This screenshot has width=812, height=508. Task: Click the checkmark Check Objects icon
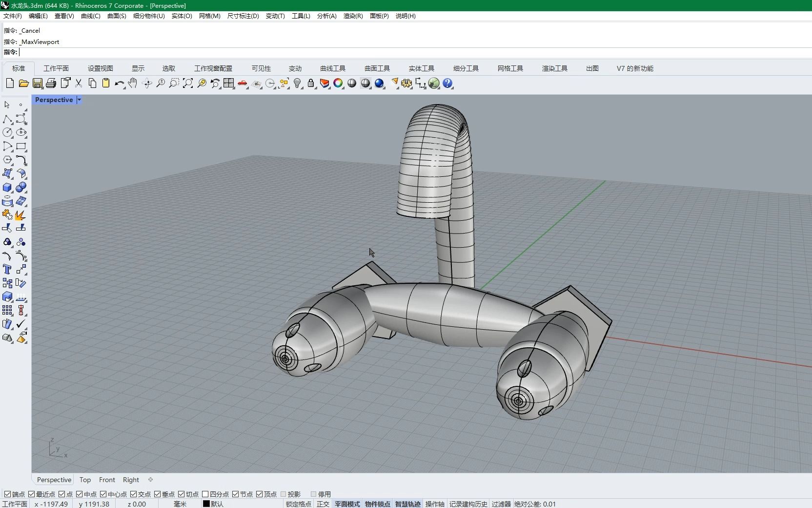coord(21,324)
